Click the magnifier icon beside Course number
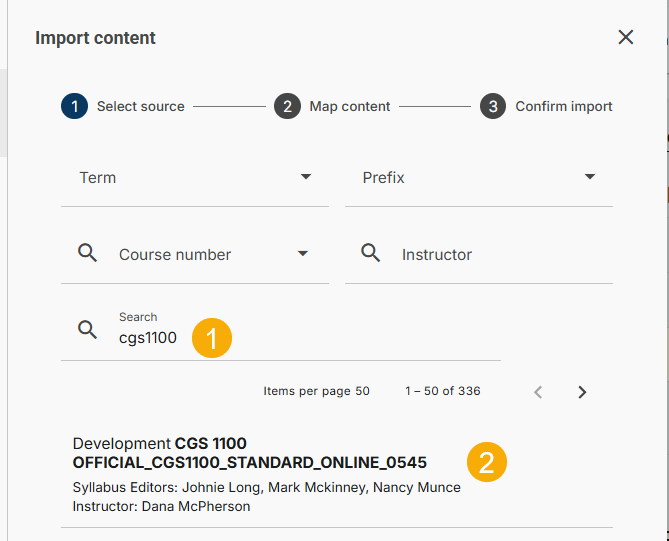The image size is (669, 541). coord(87,253)
